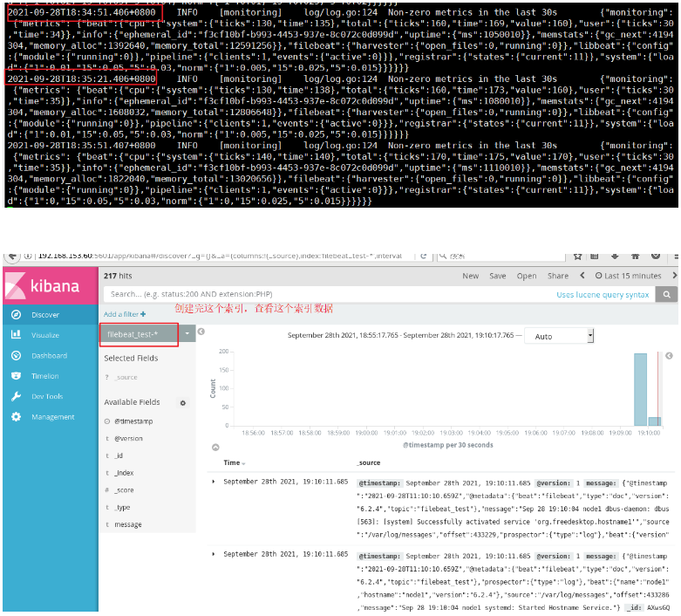Image resolution: width=681 pixels, height=616 pixels.
Task: Select the @version field
Action: click(128, 439)
